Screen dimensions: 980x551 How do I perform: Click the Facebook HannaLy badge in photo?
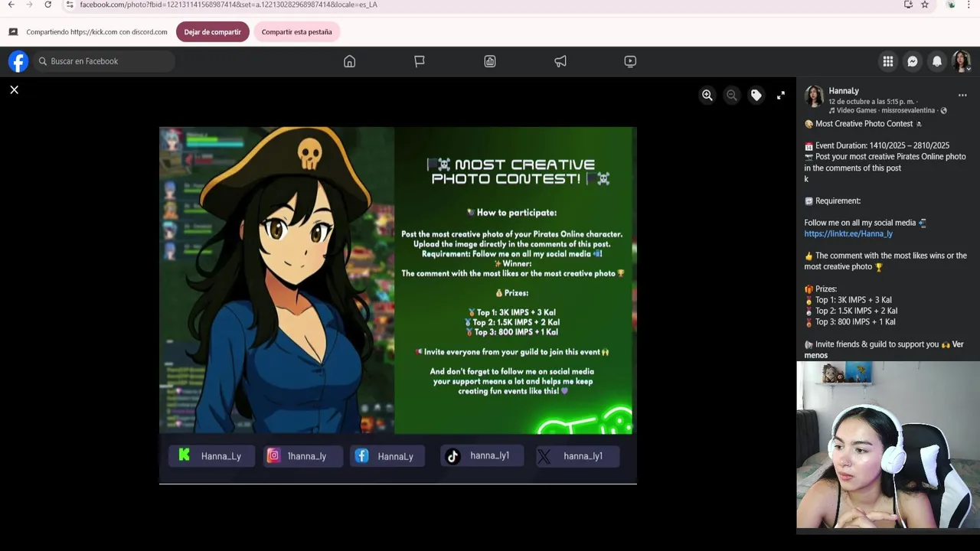click(387, 456)
